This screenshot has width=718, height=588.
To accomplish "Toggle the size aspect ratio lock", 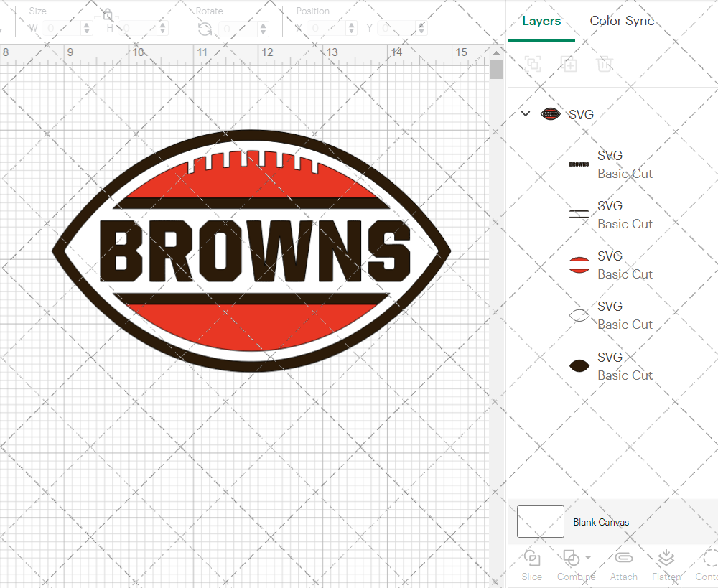I will tap(108, 15).
